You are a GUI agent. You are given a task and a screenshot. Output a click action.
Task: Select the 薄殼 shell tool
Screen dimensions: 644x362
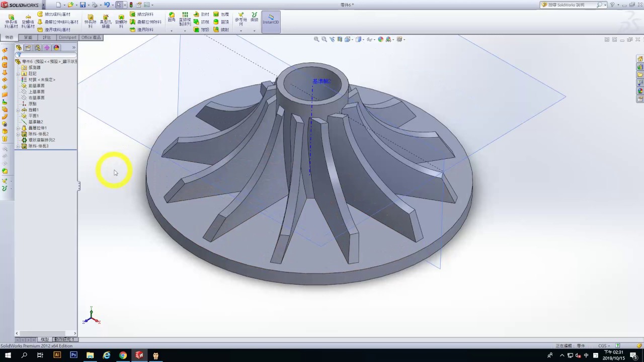coord(201,30)
